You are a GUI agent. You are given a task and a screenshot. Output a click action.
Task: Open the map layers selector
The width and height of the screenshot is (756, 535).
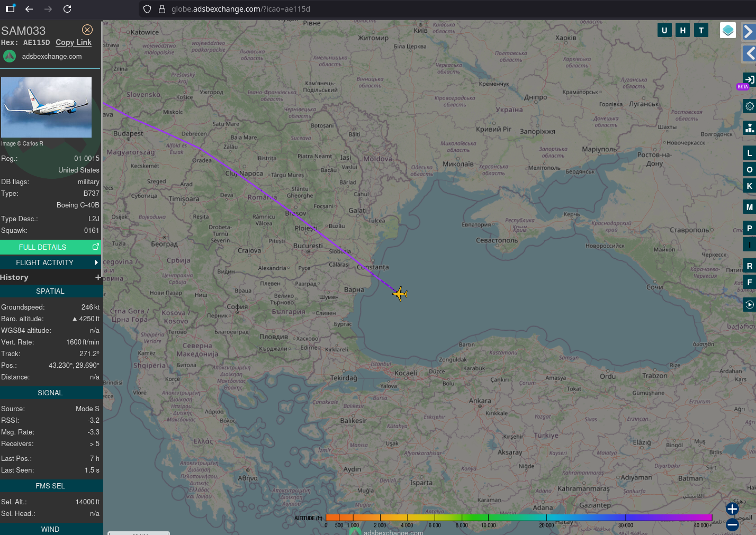click(728, 30)
